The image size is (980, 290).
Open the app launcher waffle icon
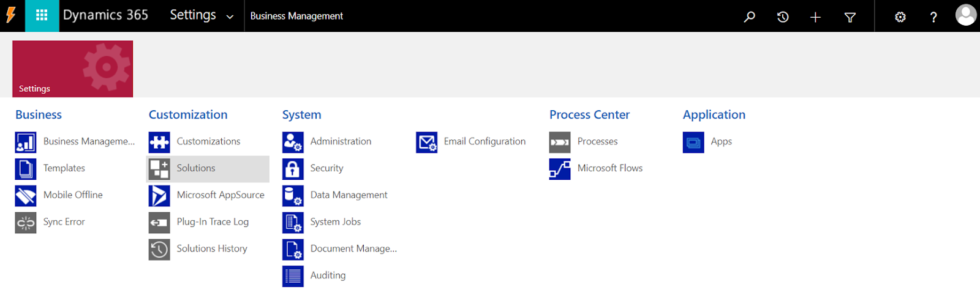click(x=42, y=15)
